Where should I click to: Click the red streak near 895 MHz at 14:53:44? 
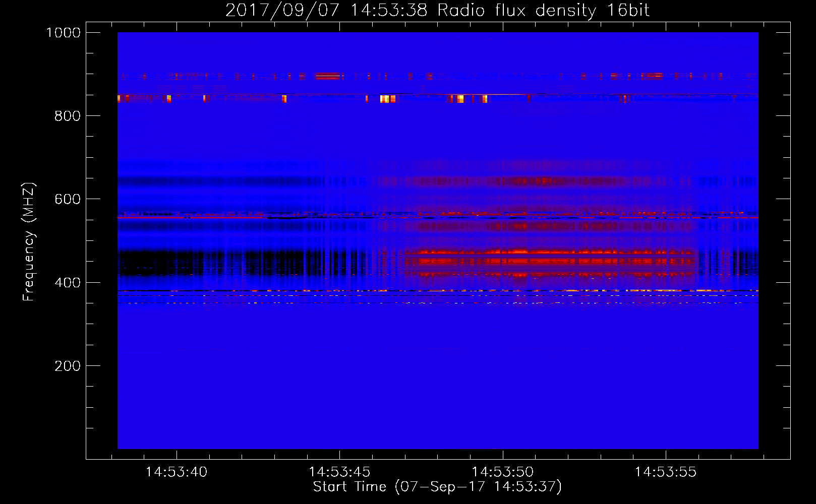tap(327, 76)
